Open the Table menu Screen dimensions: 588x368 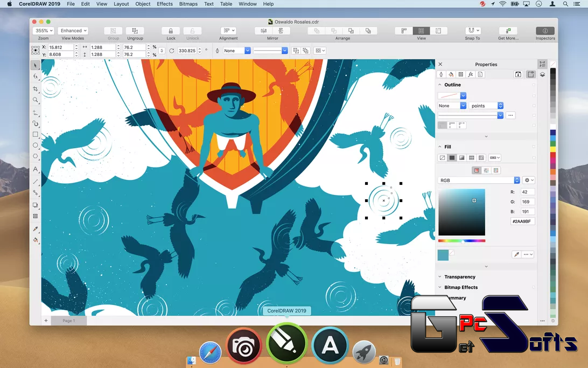[226, 4]
